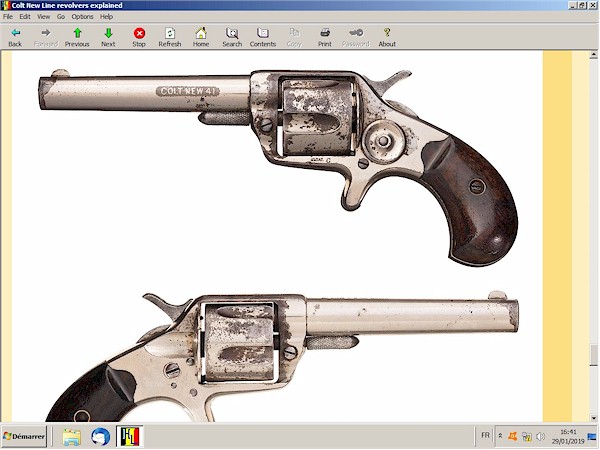
Task: Open the Edit menu
Action: [25, 16]
